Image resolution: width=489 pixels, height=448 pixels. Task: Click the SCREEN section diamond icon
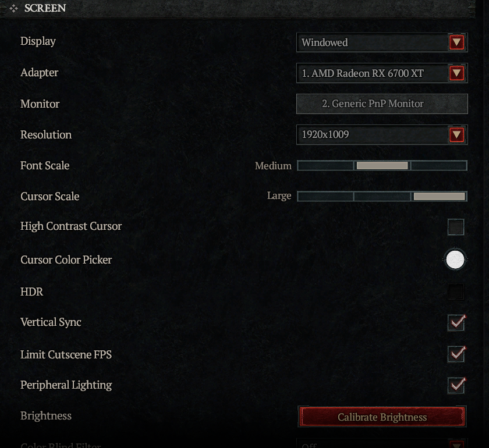click(13, 8)
